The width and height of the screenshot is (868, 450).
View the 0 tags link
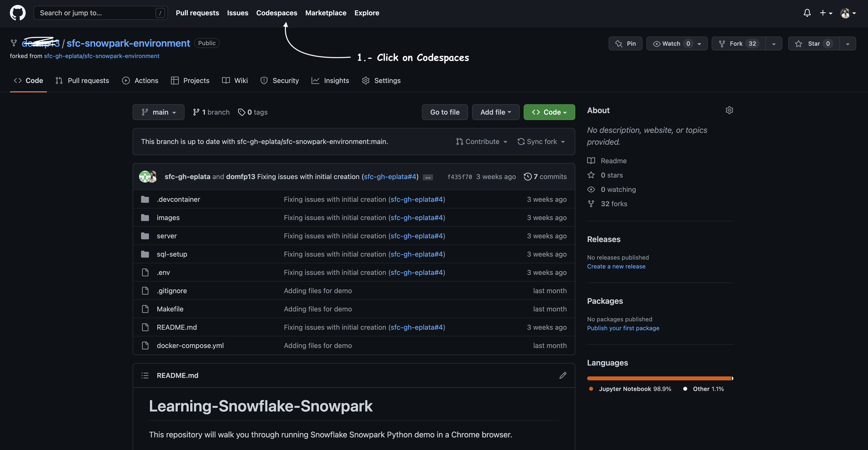click(253, 112)
